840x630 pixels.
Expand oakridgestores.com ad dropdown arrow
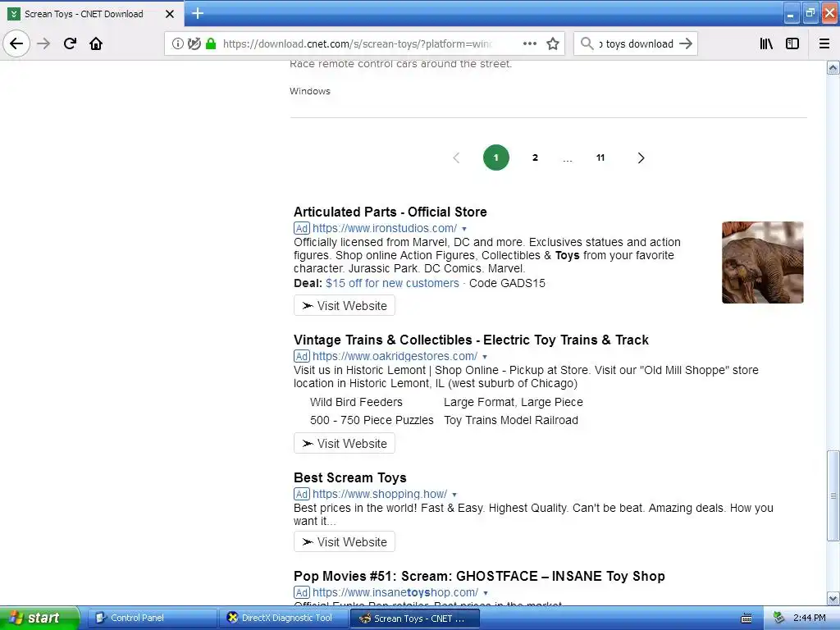485,357
